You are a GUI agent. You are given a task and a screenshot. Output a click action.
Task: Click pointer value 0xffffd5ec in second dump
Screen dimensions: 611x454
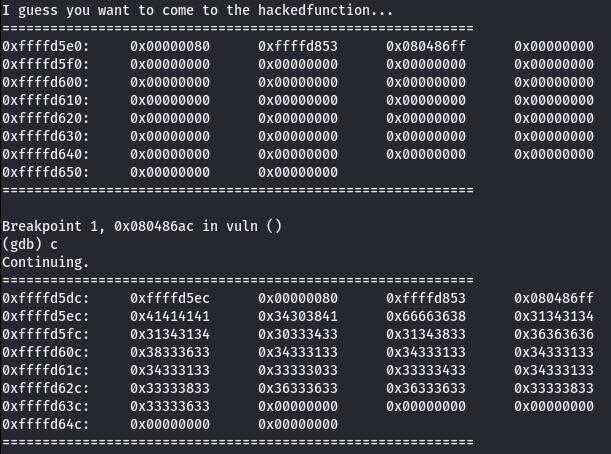pos(170,299)
